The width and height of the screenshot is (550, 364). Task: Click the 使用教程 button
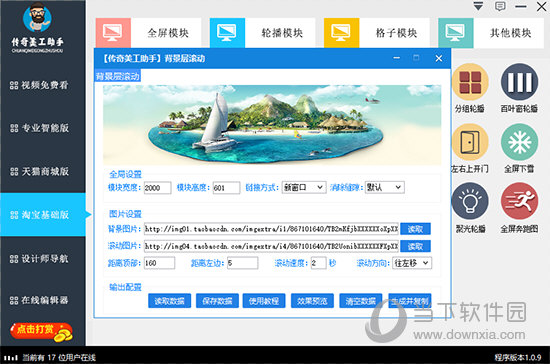click(264, 301)
